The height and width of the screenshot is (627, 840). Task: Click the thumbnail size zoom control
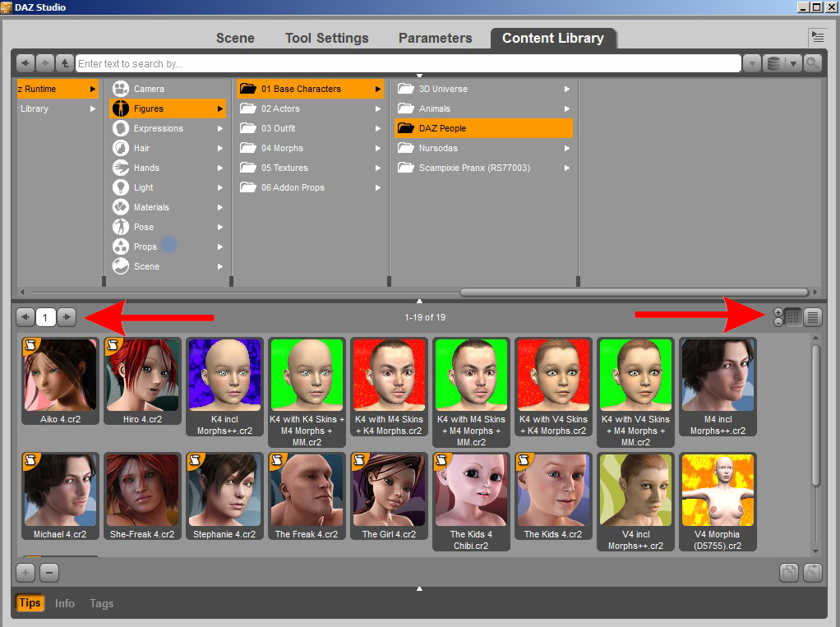click(778, 317)
